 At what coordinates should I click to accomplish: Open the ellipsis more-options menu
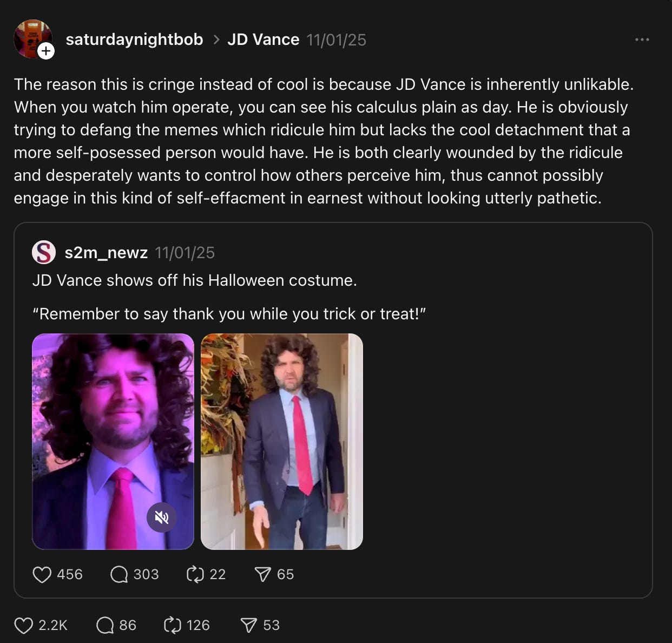[x=642, y=39]
